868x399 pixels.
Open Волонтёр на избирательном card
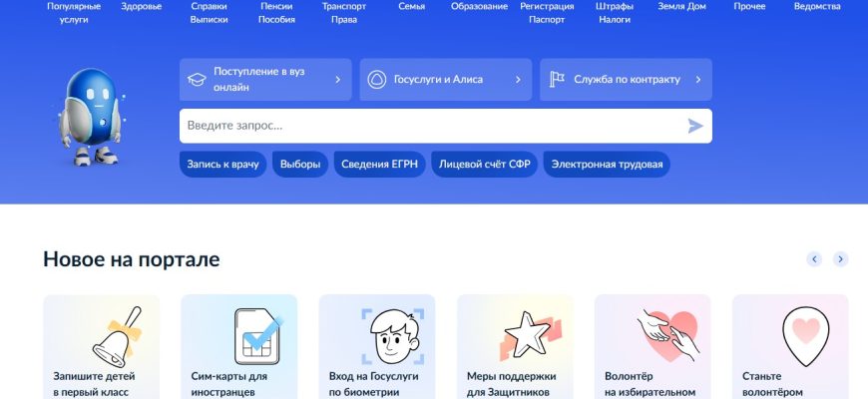pyautogui.click(x=652, y=347)
